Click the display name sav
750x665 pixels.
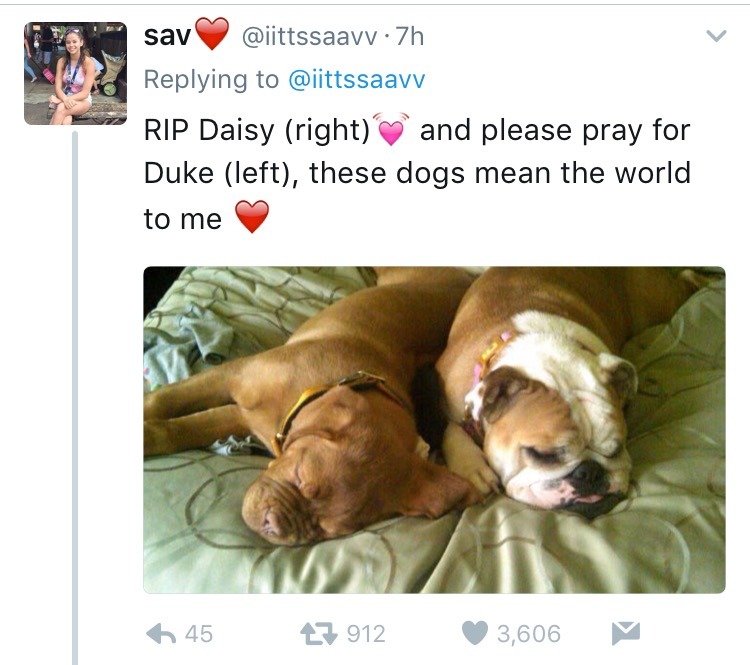(x=167, y=36)
